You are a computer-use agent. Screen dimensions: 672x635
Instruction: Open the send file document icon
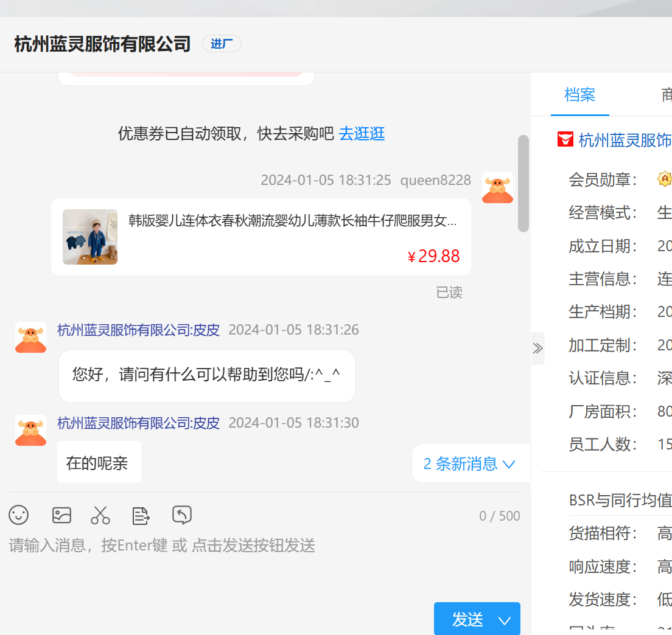click(x=141, y=516)
